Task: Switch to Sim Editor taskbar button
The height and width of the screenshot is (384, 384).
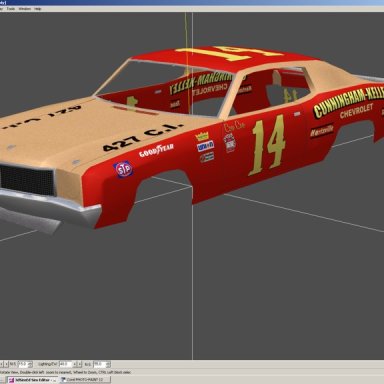Action: click(32, 380)
